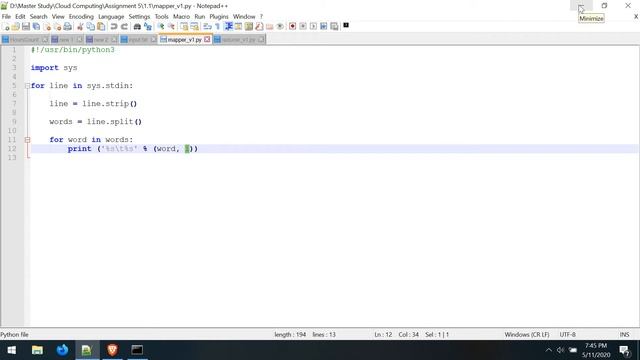640x360 pixels.
Task: Toggle word wrap in the toolbar
Action: coord(207,27)
